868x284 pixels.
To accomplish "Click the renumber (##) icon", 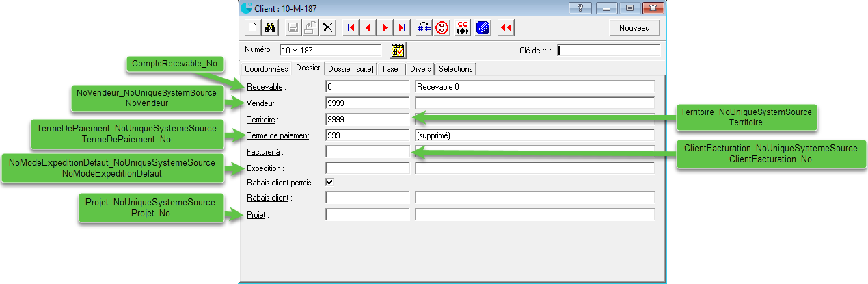I will (x=424, y=28).
